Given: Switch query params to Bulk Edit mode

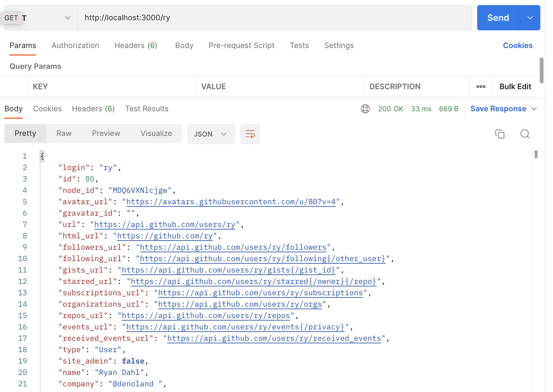Looking at the screenshot, I should coord(515,87).
